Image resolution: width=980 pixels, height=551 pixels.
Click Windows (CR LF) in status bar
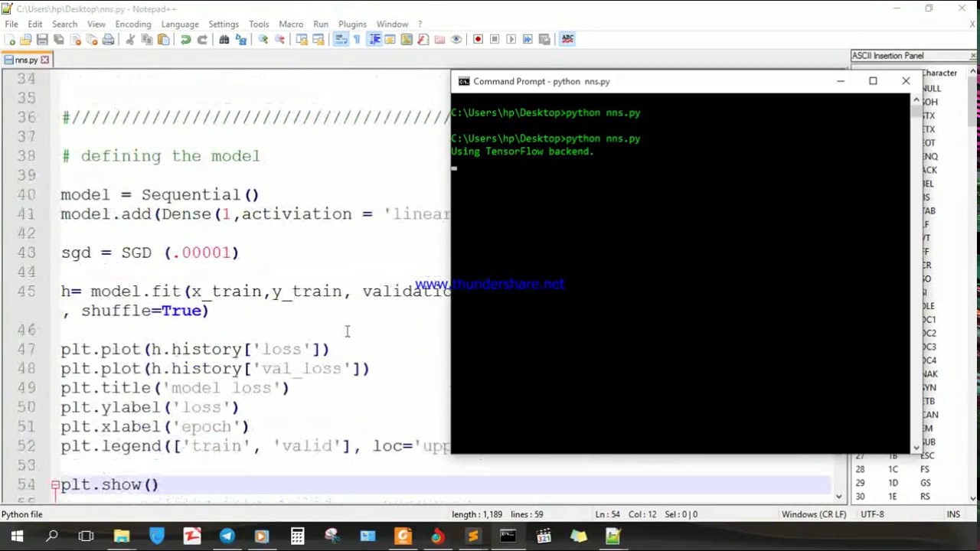(x=813, y=514)
